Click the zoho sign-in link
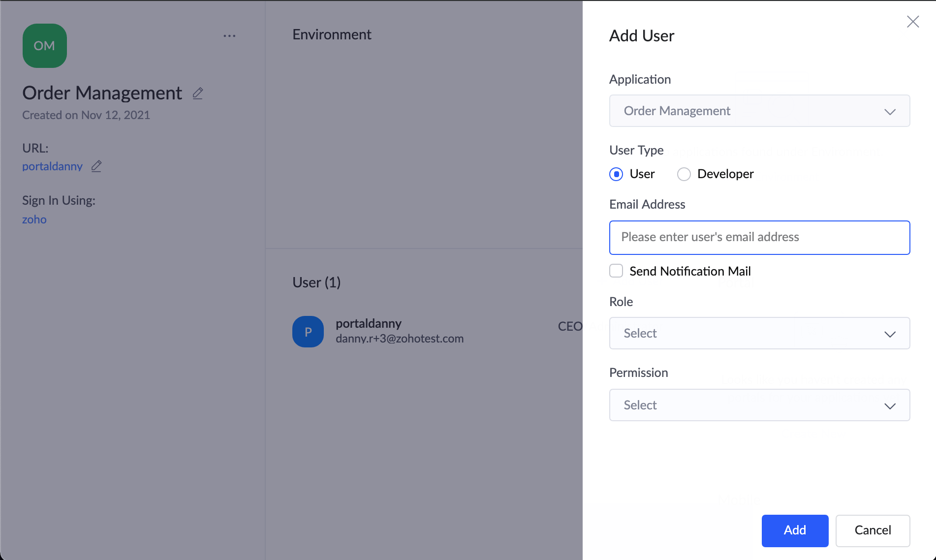 click(34, 219)
